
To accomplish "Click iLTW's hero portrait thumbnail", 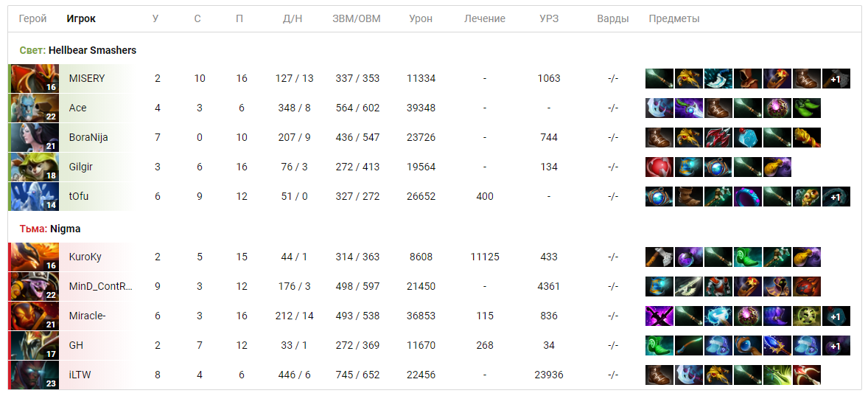I will (35, 375).
